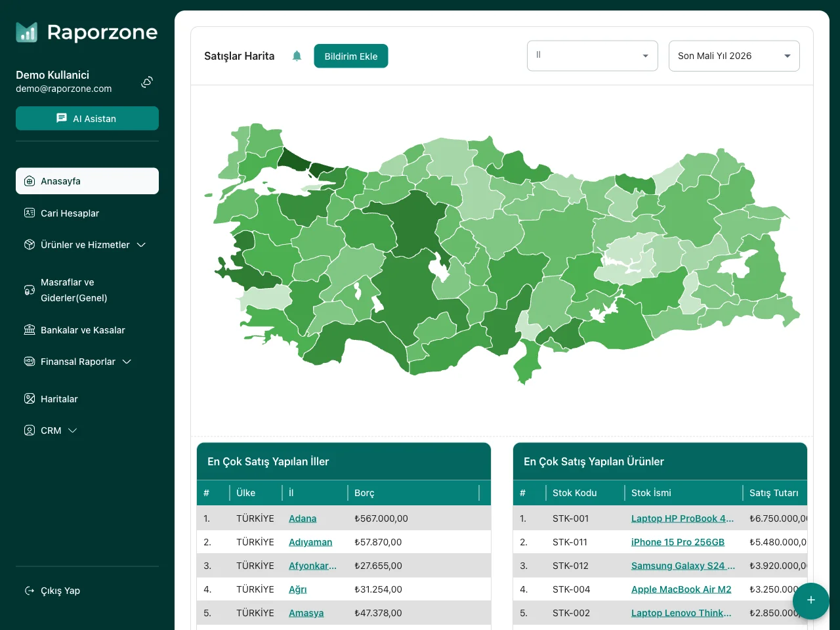Click the Haritalar map icon
840x630 pixels.
click(x=30, y=398)
